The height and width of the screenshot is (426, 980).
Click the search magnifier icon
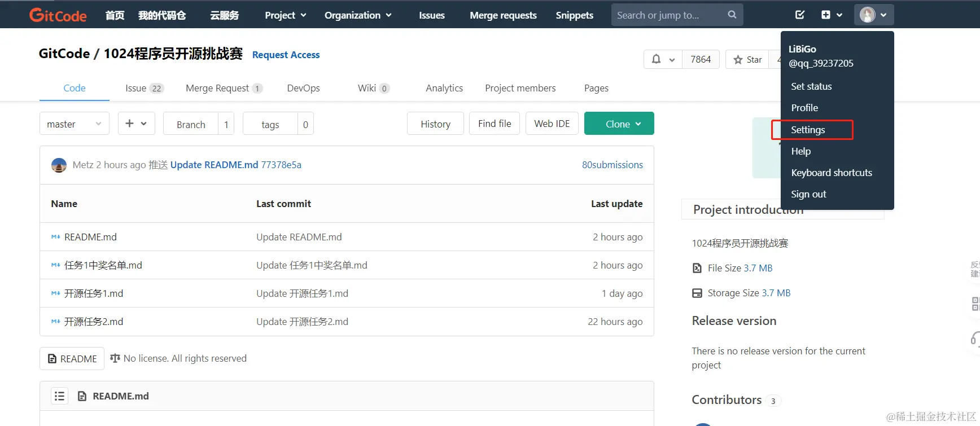(x=732, y=15)
